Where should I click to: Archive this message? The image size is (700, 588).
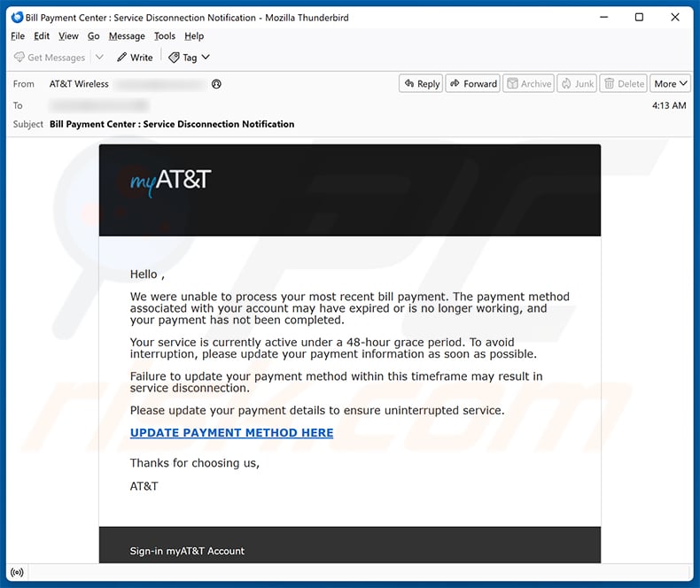[x=529, y=83]
